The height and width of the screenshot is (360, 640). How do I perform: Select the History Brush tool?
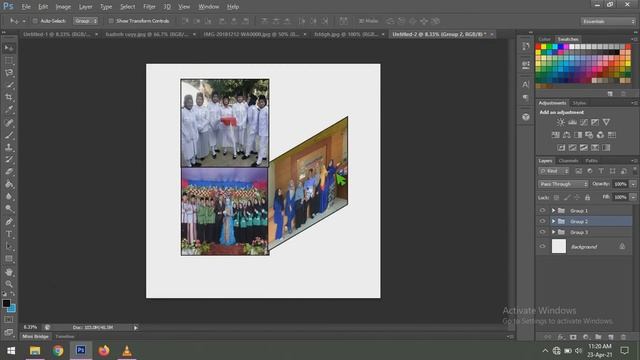coord(9,159)
